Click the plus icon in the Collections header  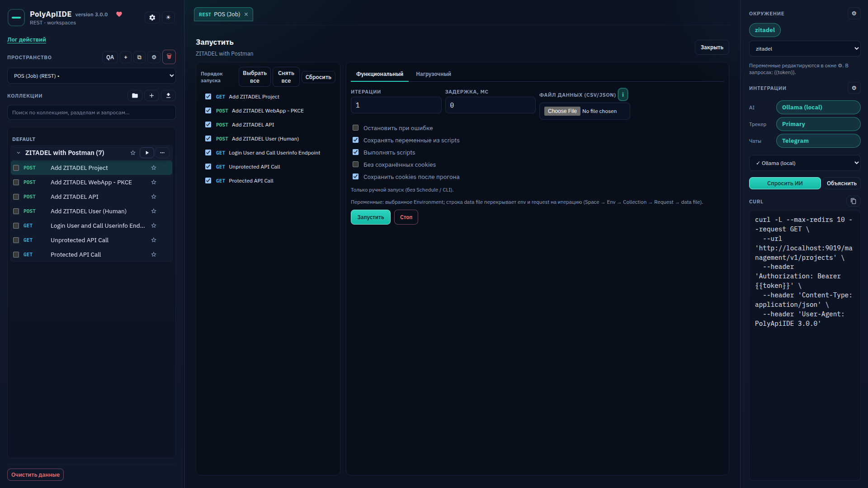pos(151,96)
